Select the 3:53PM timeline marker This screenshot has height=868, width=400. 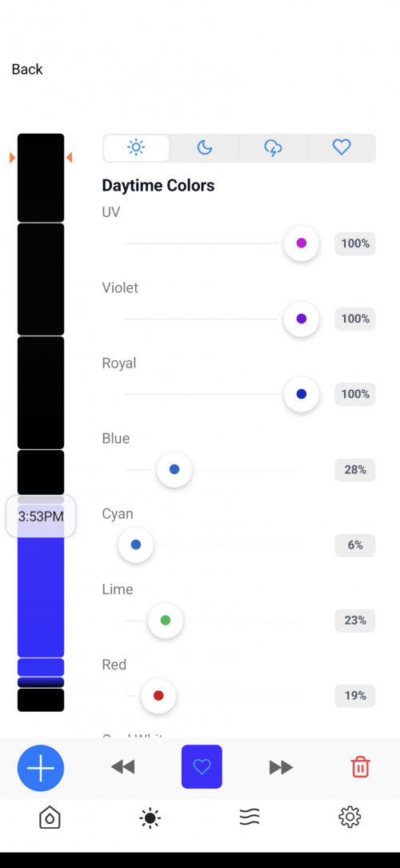(x=41, y=517)
